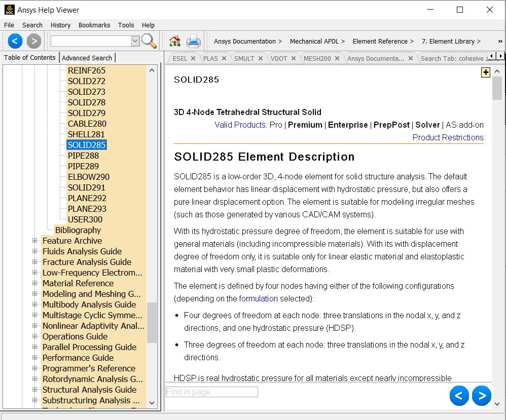
Task: Select CABLE280 in the tree
Action: (x=87, y=124)
